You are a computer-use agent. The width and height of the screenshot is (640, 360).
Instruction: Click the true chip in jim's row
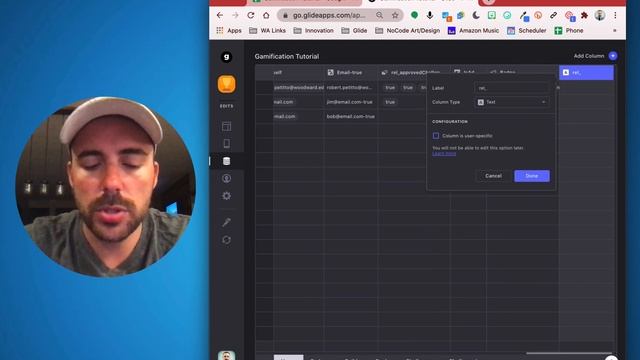390,102
